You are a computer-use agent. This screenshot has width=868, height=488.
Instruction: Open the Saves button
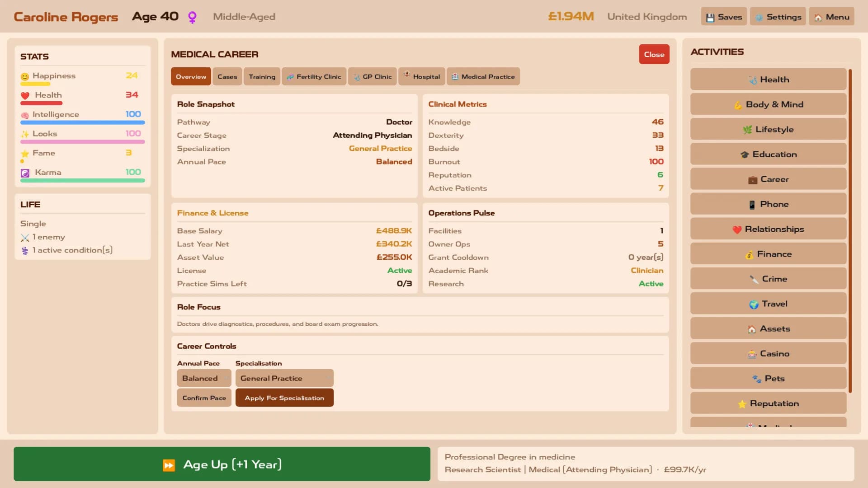[723, 17]
